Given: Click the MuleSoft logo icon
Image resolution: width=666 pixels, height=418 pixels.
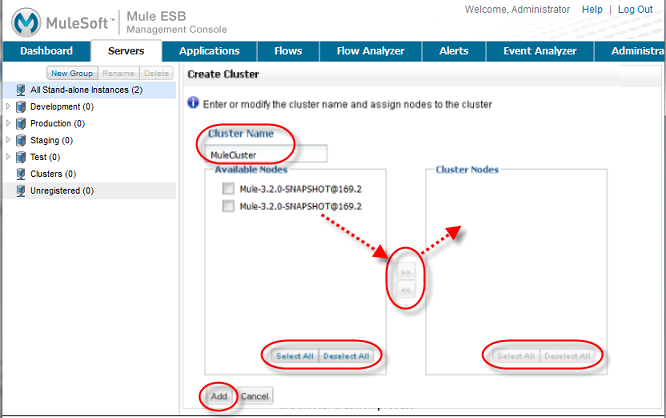Looking at the screenshot, I should (x=26, y=23).
